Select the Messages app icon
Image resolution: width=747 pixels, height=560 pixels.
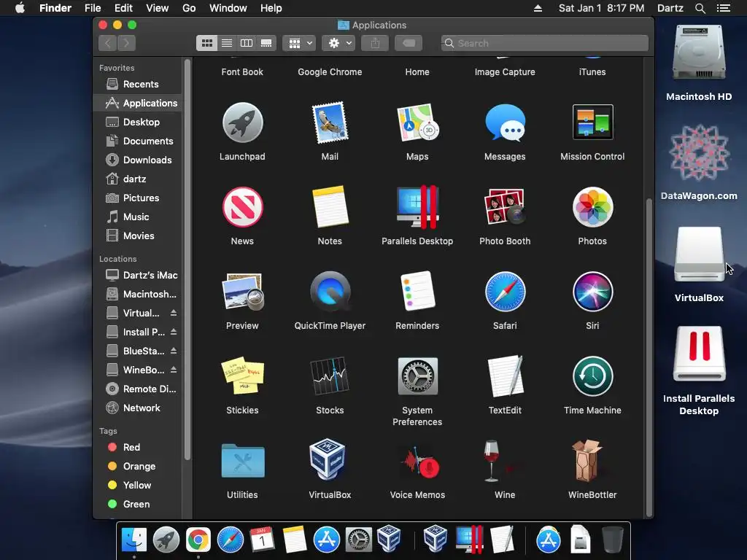tap(505, 122)
